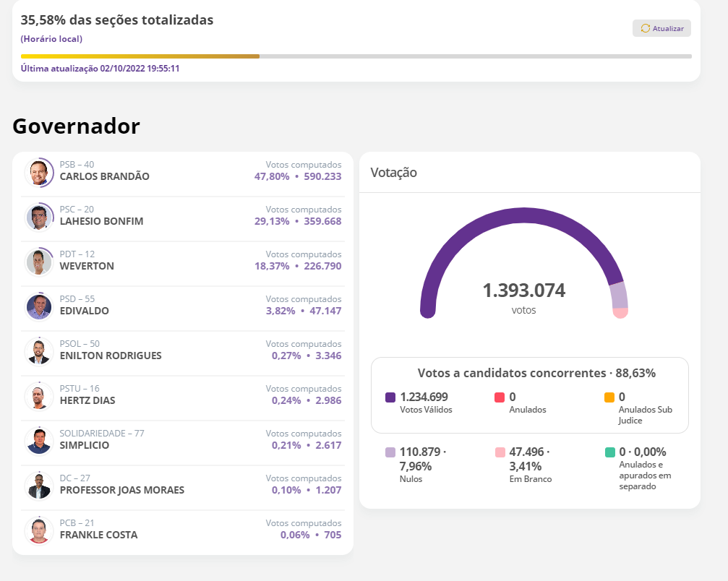Image resolution: width=728 pixels, height=581 pixels.
Task: Click the orange Anulados Sub Judice swatch
Action: tap(609, 397)
